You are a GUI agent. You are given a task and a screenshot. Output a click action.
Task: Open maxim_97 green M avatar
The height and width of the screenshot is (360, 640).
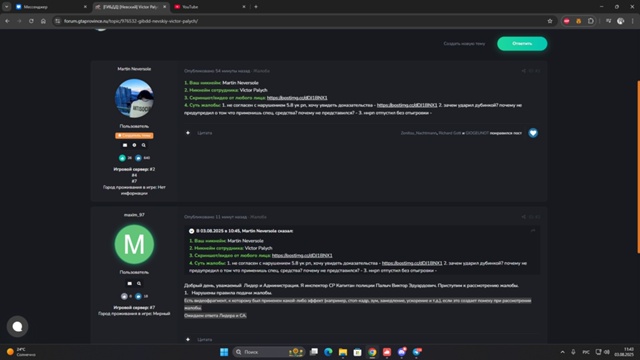tap(134, 244)
